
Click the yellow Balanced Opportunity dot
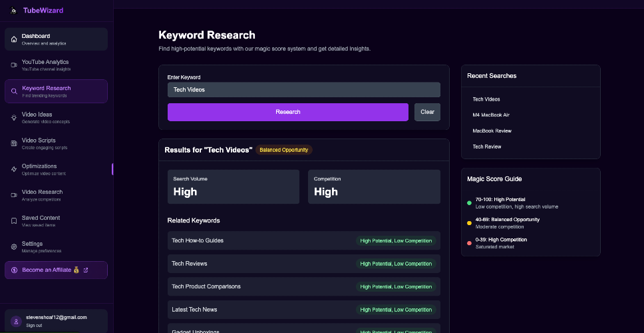(x=469, y=223)
